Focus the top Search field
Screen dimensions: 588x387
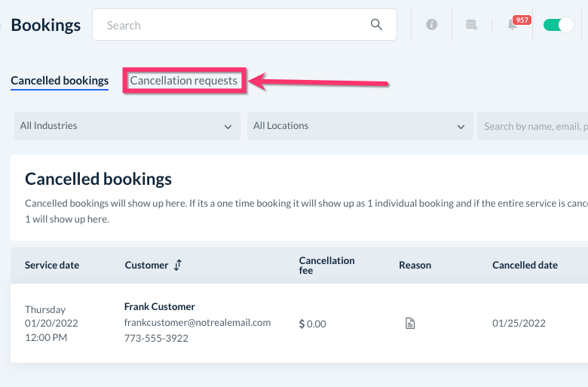click(234, 25)
